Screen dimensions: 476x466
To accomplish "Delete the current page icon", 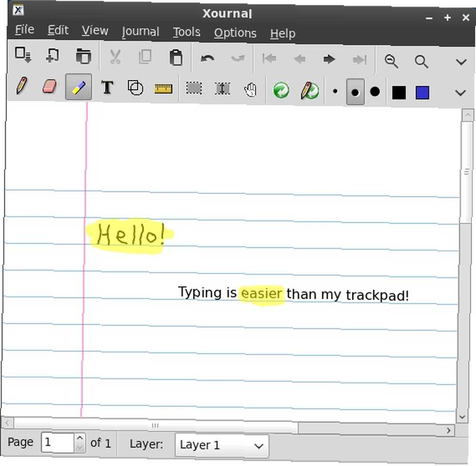I will tap(83, 56).
